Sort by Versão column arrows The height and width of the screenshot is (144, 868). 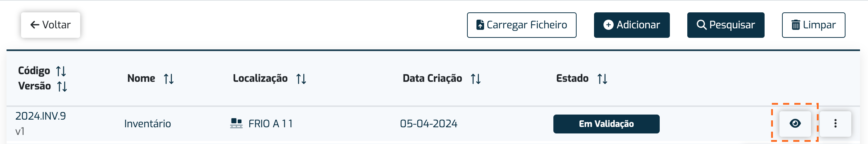(x=62, y=86)
